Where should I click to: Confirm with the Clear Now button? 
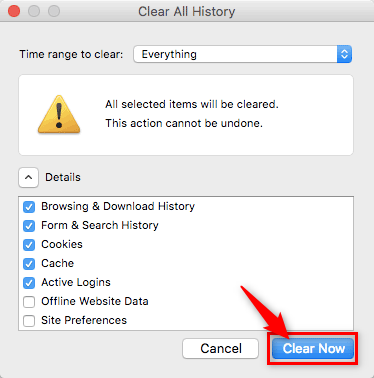[x=313, y=349]
